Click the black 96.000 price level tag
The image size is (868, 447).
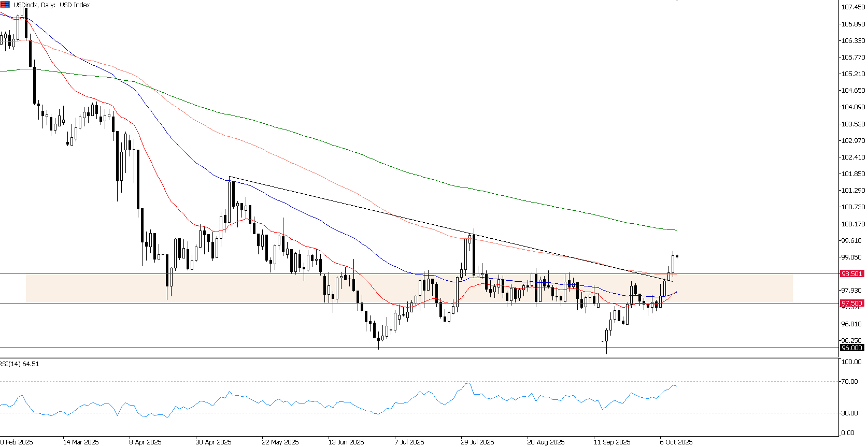(x=851, y=348)
